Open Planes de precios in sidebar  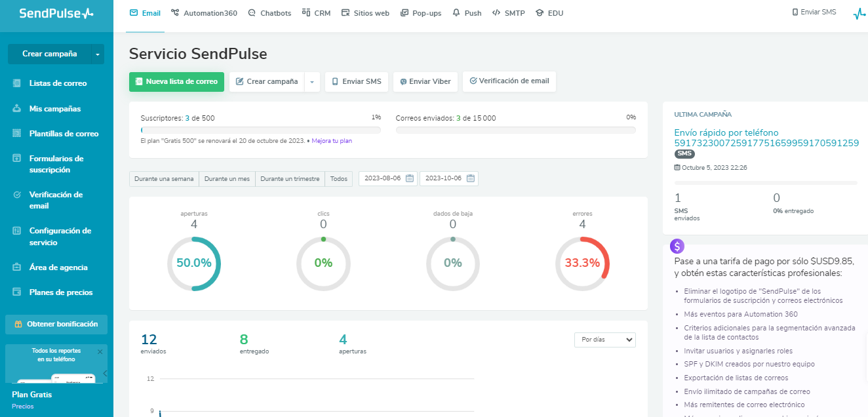click(x=61, y=292)
